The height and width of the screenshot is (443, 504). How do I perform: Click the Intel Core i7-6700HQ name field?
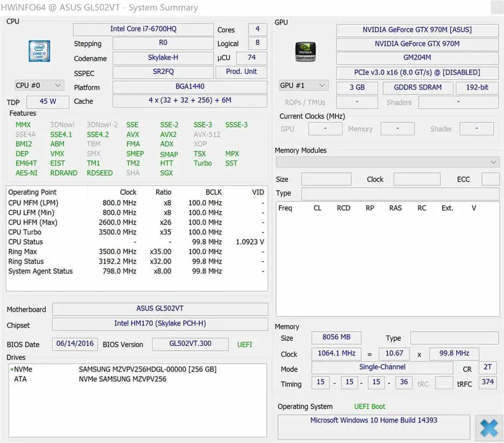(x=143, y=29)
